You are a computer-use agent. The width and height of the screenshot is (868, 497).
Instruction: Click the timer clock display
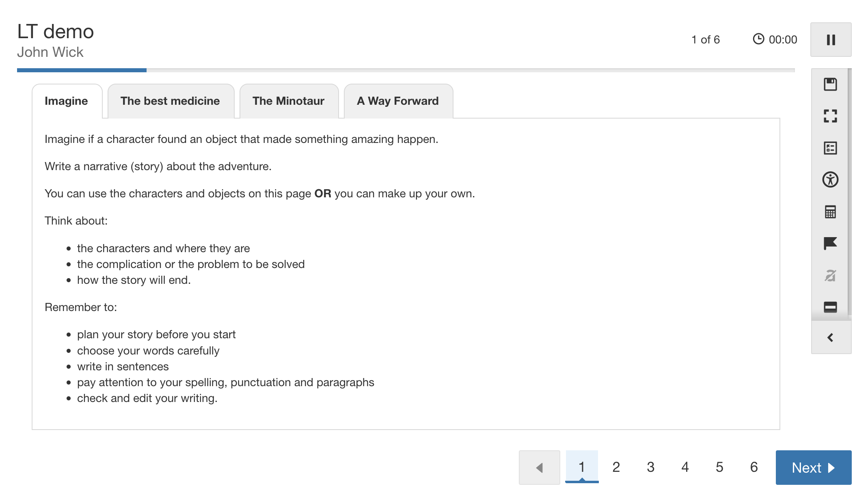pyautogui.click(x=775, y=40)
